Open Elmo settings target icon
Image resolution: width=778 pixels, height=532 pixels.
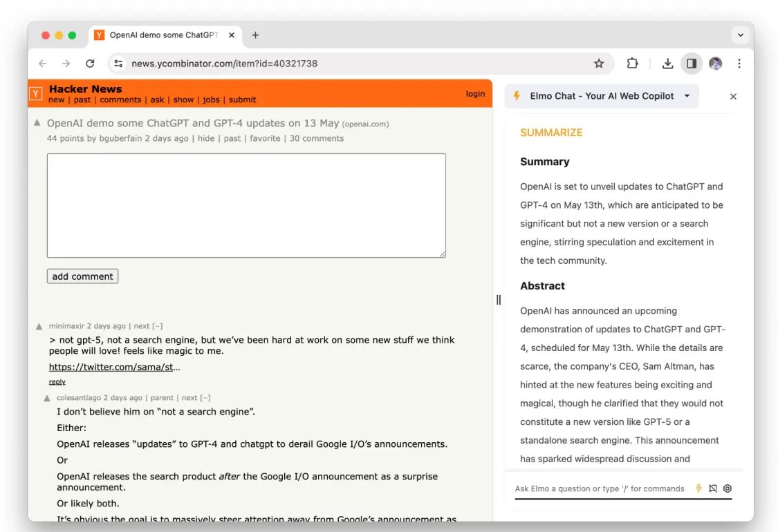[x=728, y=488]
